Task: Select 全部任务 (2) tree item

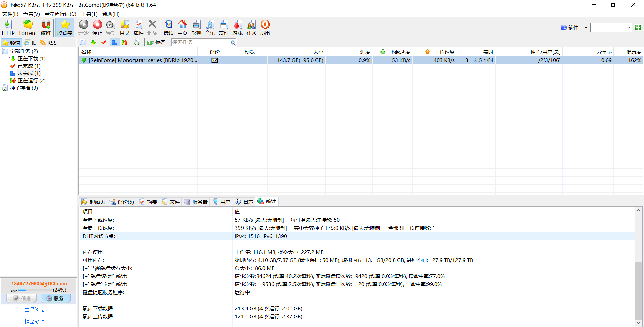Action: pos(24,51)
